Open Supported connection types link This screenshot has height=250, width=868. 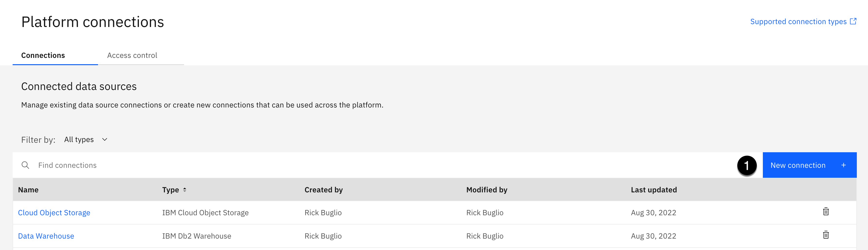click(798, 22)
